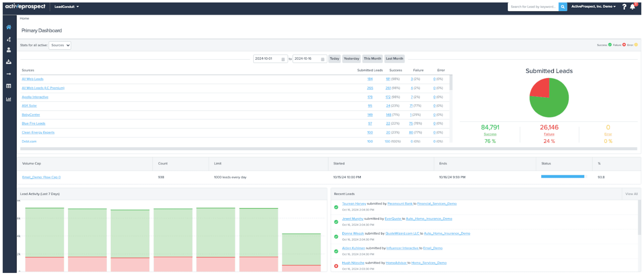Open the bar chart Reports icon in the sidebar
Image resolution: width=644 pixels, height=279 pixels.
[x=9, y=99]
